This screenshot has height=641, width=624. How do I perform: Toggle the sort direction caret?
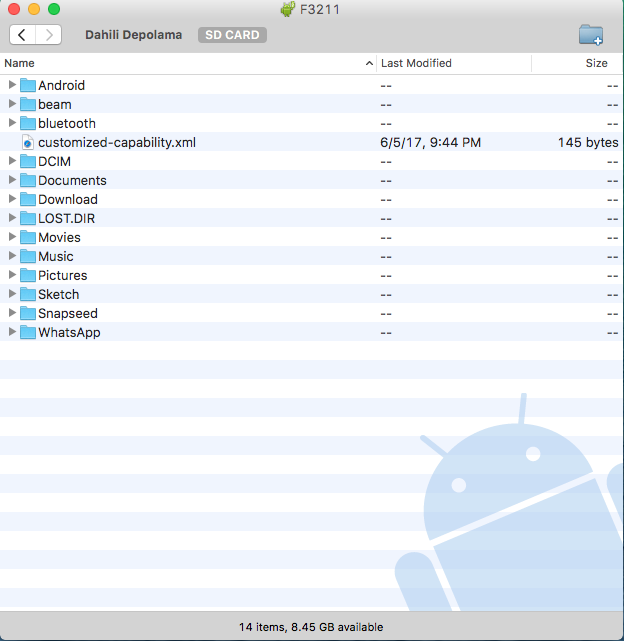(x=369, y=63)
